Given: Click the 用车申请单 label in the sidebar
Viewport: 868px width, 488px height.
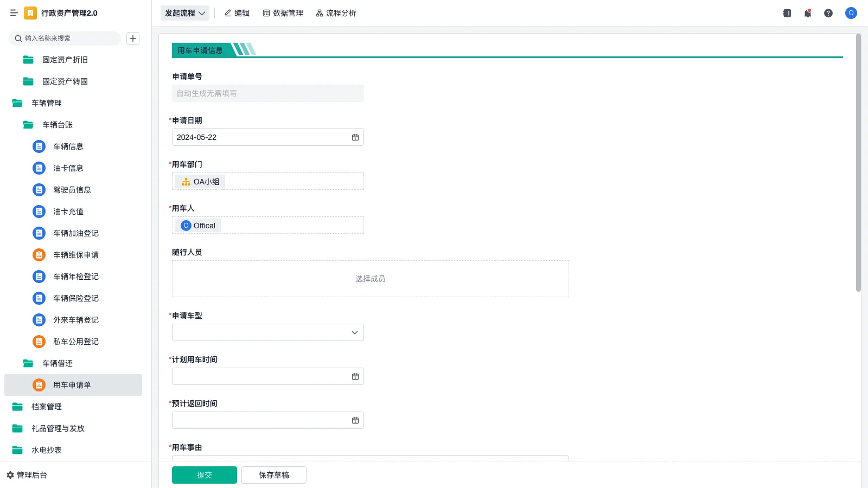Looking at the screenshot, I should coord(72,385).
